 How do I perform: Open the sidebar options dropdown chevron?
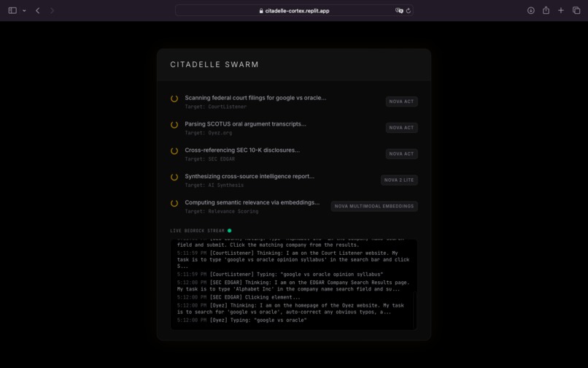coord(24,10)
